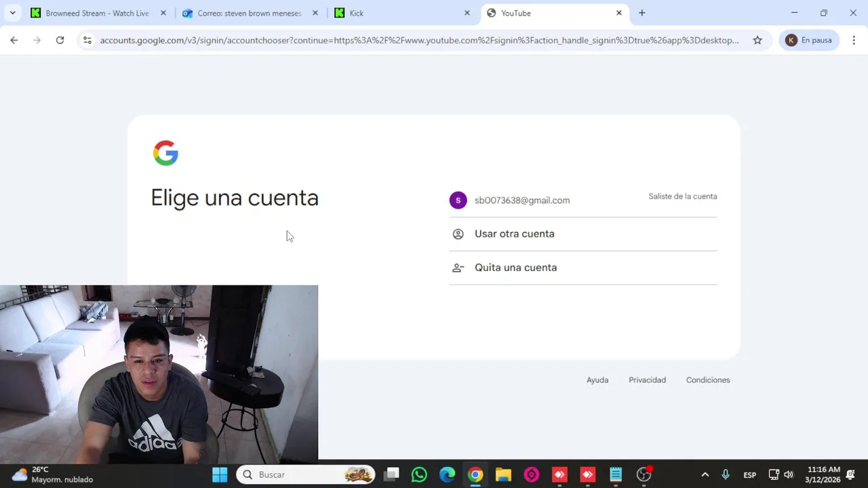
Task: Open a new browser tab
Action: [642, 13]
